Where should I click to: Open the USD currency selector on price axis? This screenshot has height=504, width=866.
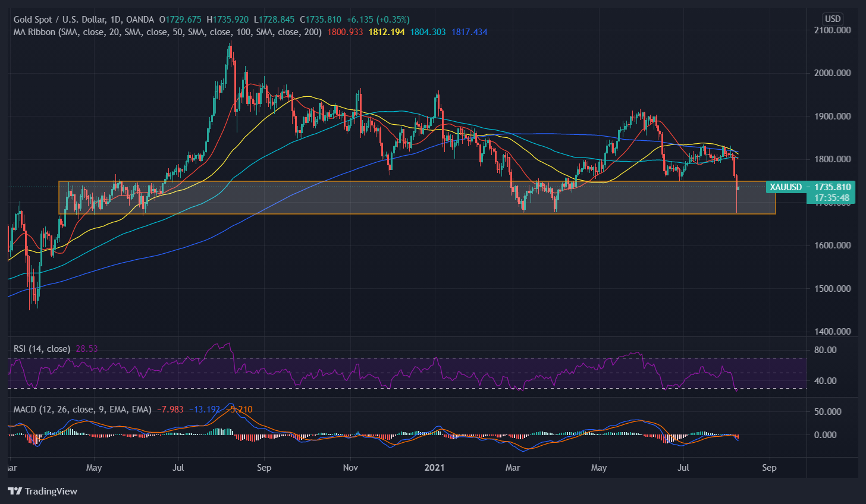click(833, 19)
